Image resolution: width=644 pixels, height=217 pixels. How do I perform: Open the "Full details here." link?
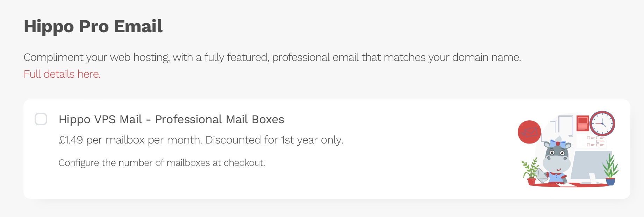pyautogui.click(x=62, y=74)
